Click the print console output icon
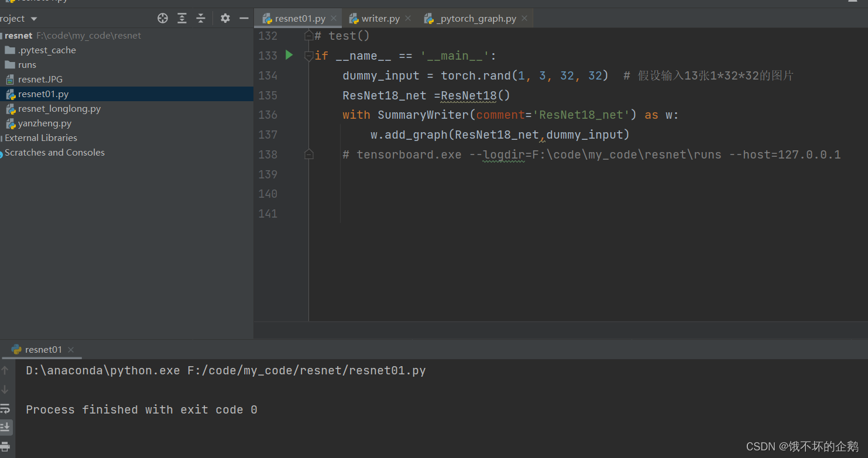 coord(5,446)
